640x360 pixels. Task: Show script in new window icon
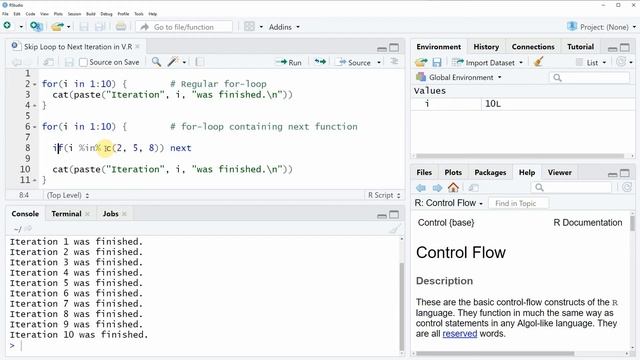click(49, 62)
